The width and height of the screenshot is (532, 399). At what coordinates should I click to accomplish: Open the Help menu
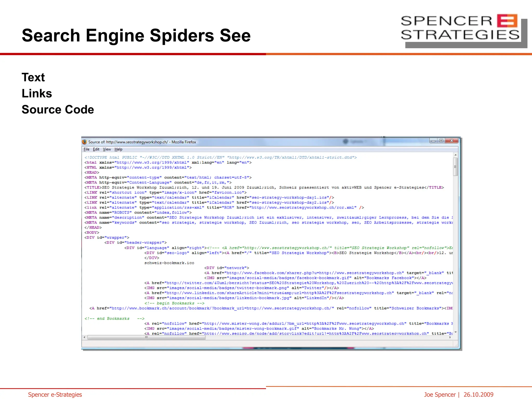pyautogui.click(x=118, y=149)
